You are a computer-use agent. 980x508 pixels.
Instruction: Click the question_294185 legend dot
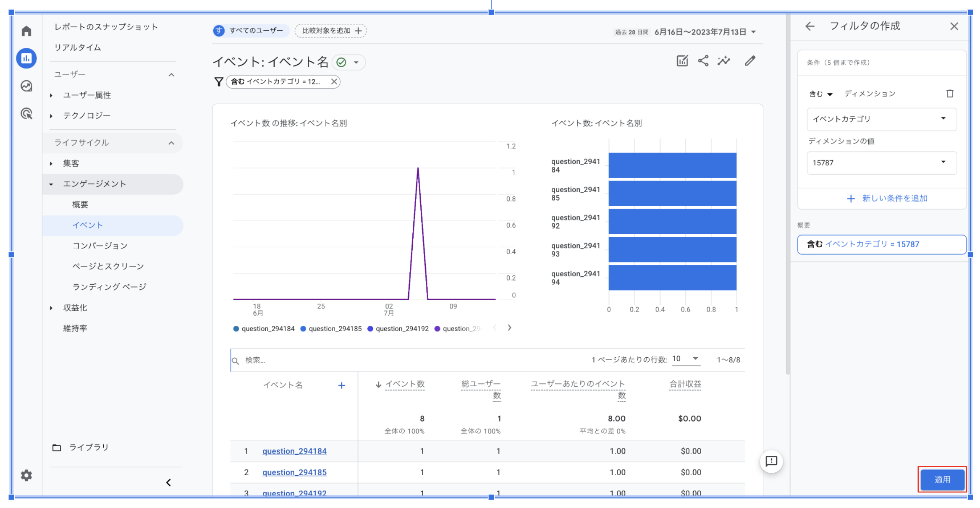click(303, 329)
